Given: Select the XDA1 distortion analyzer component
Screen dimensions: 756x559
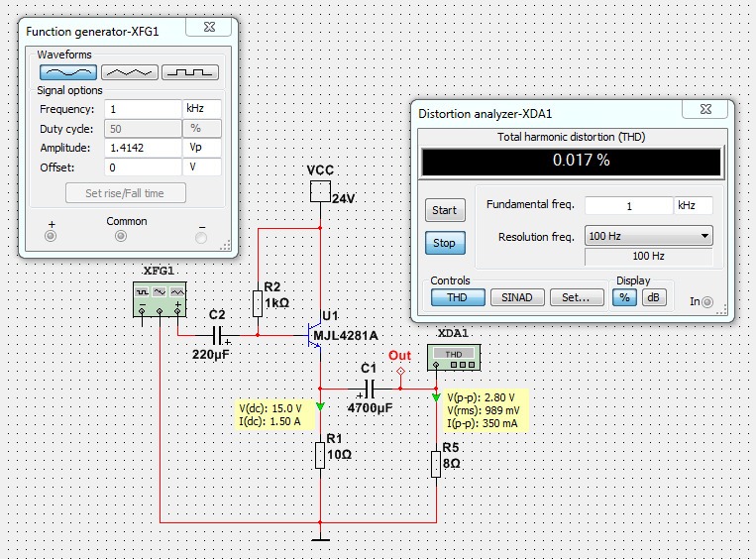Looking at the screenshot, I should 454,358.
